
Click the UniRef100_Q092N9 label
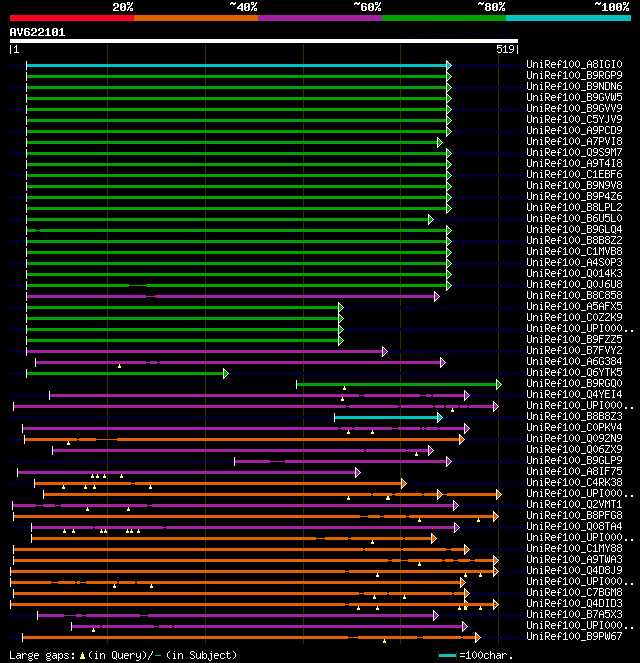point(574,438)
